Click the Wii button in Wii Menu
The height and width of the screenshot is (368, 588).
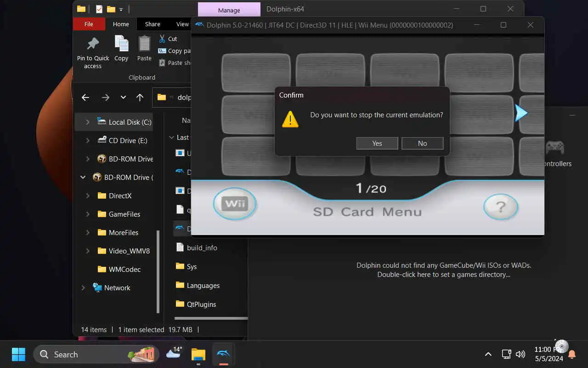point(235,204)
